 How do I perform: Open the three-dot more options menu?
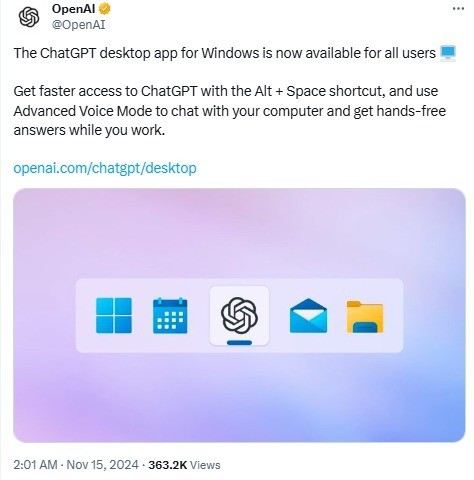pos(458,9)
